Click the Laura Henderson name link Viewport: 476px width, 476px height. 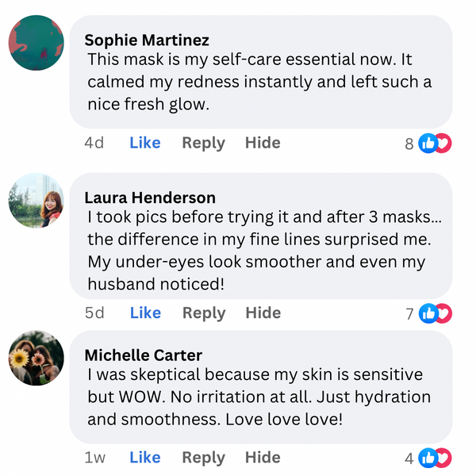[x=150, y=198]
